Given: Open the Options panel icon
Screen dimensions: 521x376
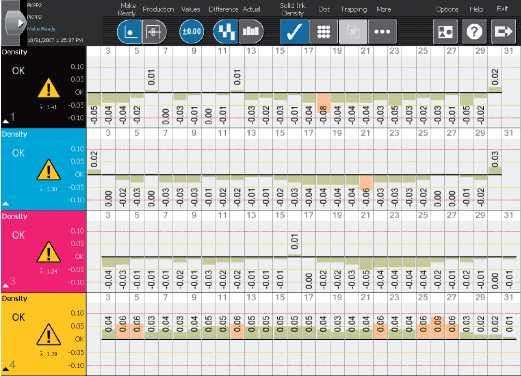Looking at the screenshot, I should tap(445, 32).
